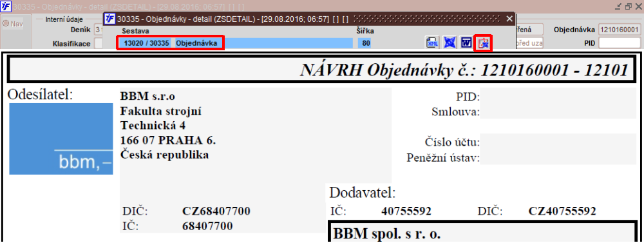The width and height of the screenshot is (644, 243).
Task: Click the main window application icon
Action: [x=6, y=6]
